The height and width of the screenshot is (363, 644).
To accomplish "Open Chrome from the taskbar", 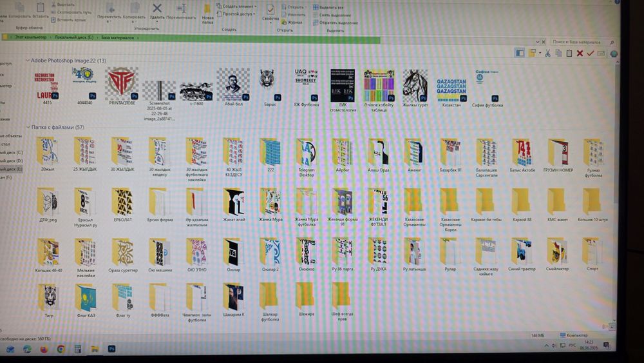I will tap(61, 349).
